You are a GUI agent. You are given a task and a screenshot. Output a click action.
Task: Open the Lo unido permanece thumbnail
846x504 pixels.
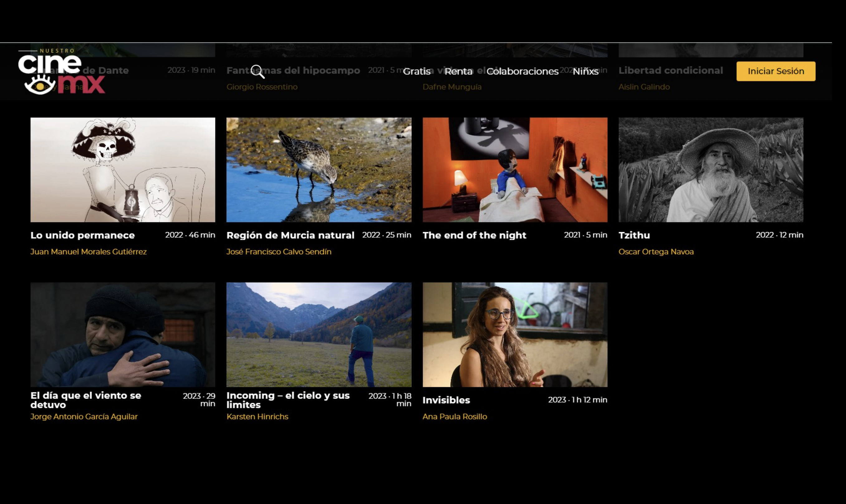click(x=123, y=170)
